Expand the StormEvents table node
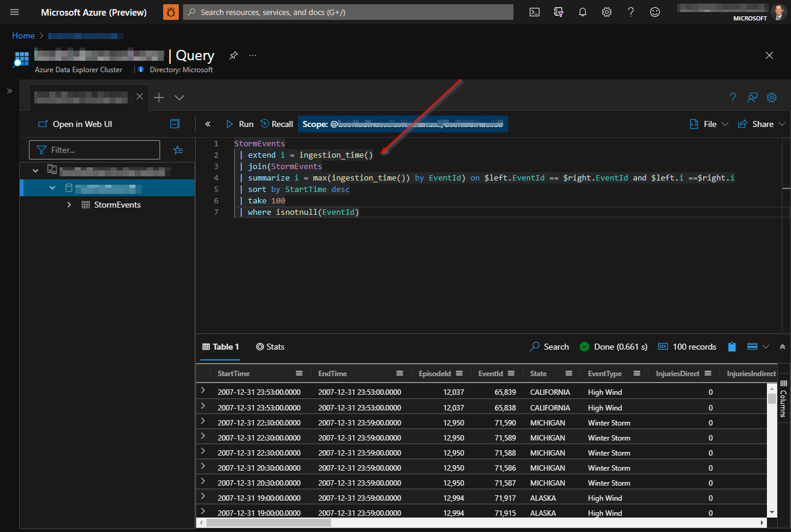791x532 pixels. (x=69, y=205)
